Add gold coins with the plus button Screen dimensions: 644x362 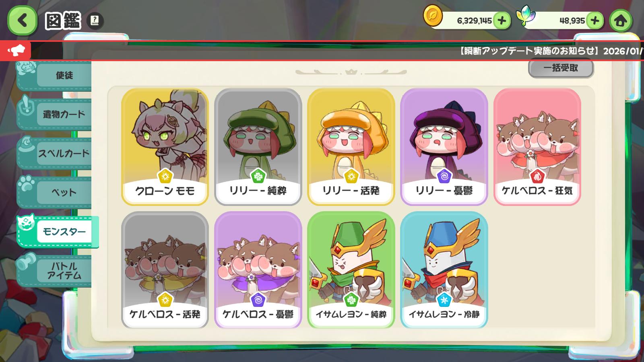[502, 21]
